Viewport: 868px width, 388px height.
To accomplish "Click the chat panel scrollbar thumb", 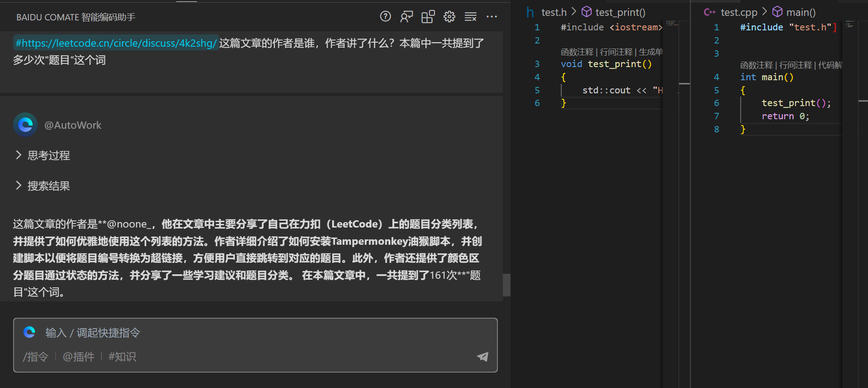I will (x=506, y=285).
